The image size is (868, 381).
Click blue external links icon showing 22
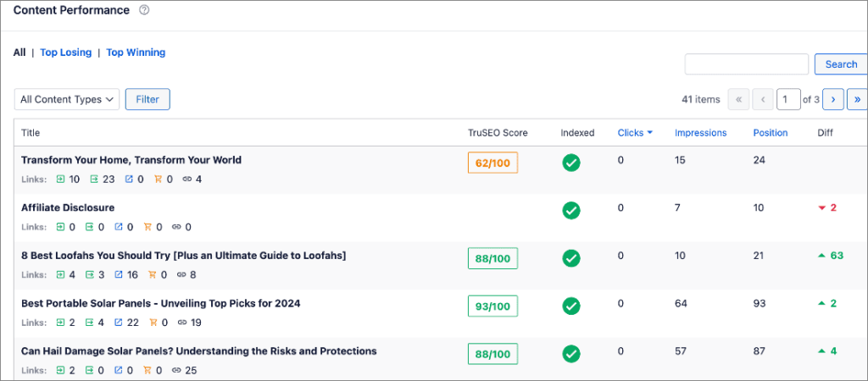point(119,323)
